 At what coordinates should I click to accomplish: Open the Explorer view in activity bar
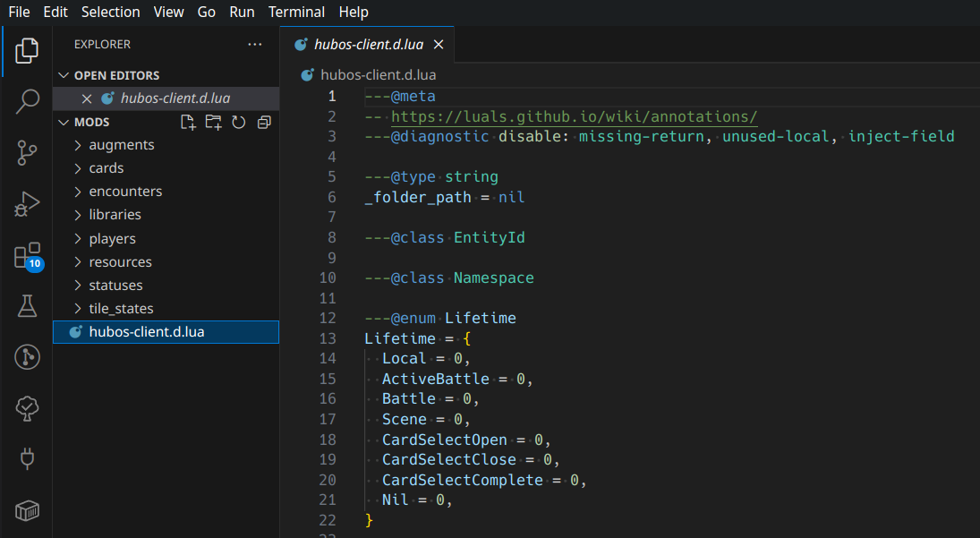pos(26,51)
